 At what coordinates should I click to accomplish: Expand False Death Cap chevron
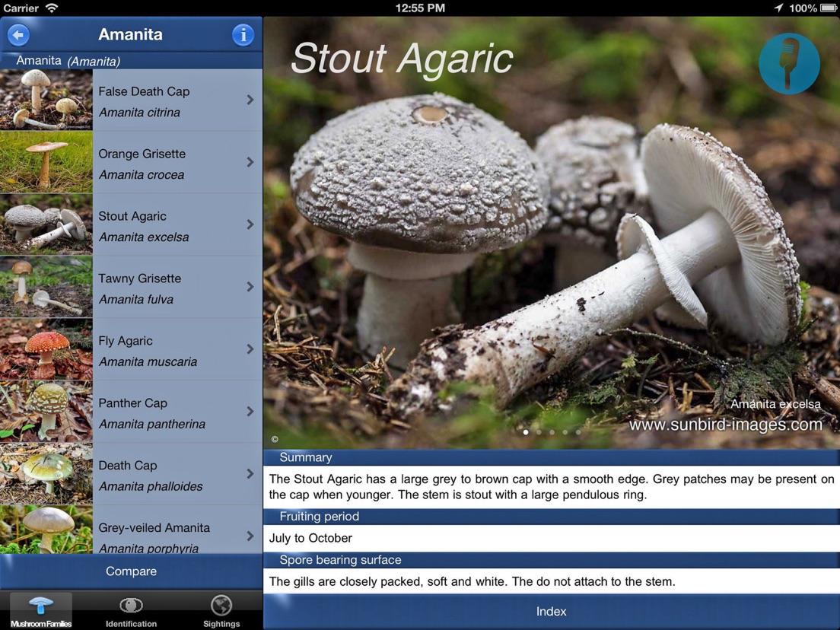[250, 100]
